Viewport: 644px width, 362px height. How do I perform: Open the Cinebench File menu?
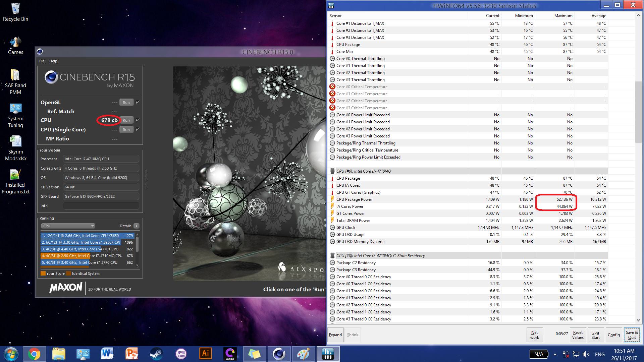coord(42,61)
